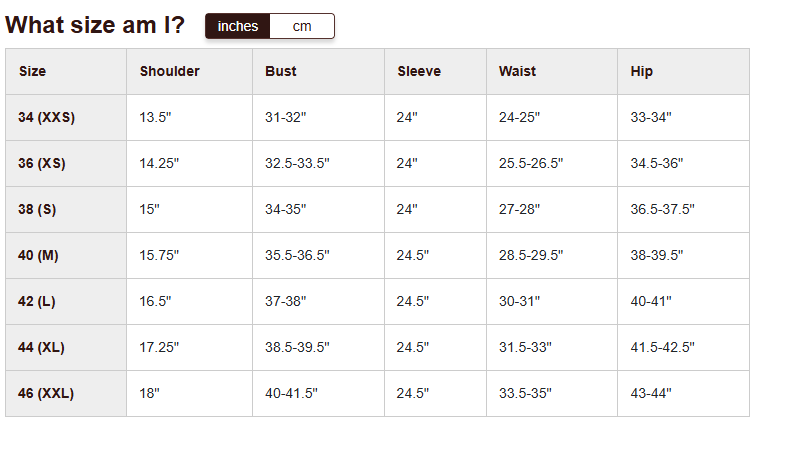The height and width of the screenshot is (472, 806).
Task: Switch units to cm
Action: 302,27
